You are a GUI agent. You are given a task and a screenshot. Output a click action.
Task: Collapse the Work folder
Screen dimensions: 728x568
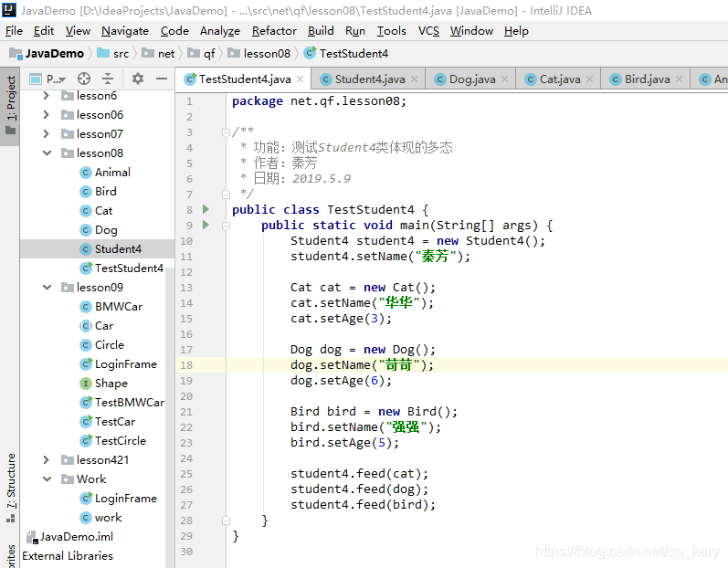(x=47, y=479)
